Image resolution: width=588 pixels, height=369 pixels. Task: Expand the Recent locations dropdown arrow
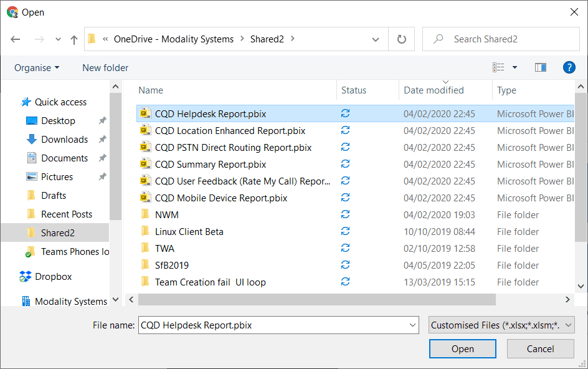coord(58,39)
